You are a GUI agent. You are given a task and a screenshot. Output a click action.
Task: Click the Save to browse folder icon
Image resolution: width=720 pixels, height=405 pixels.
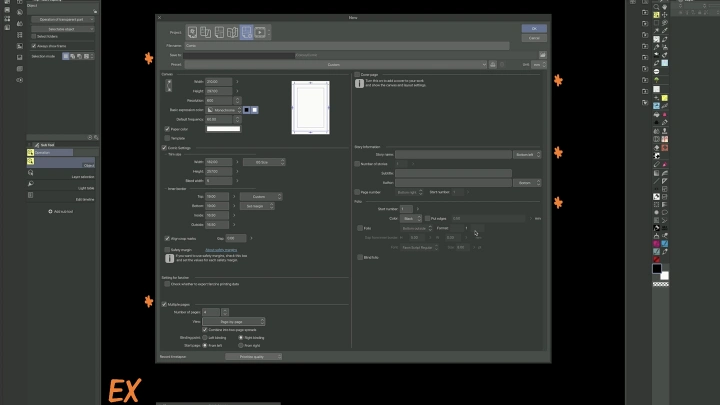(x=542, y=55)
